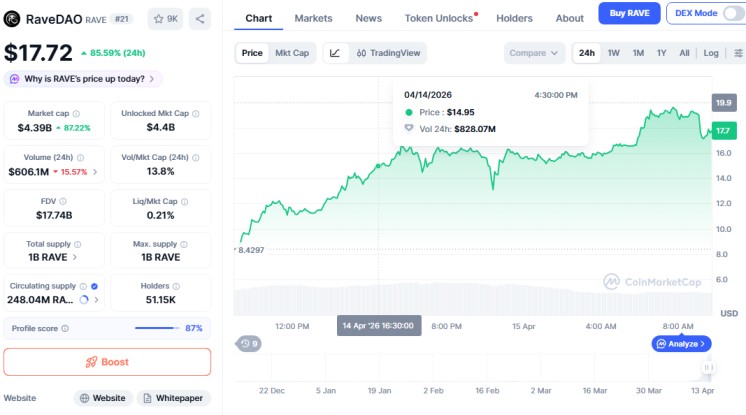746x415 pixels.
Task: Select the 1W time range
Action: [x=614, y=53]
